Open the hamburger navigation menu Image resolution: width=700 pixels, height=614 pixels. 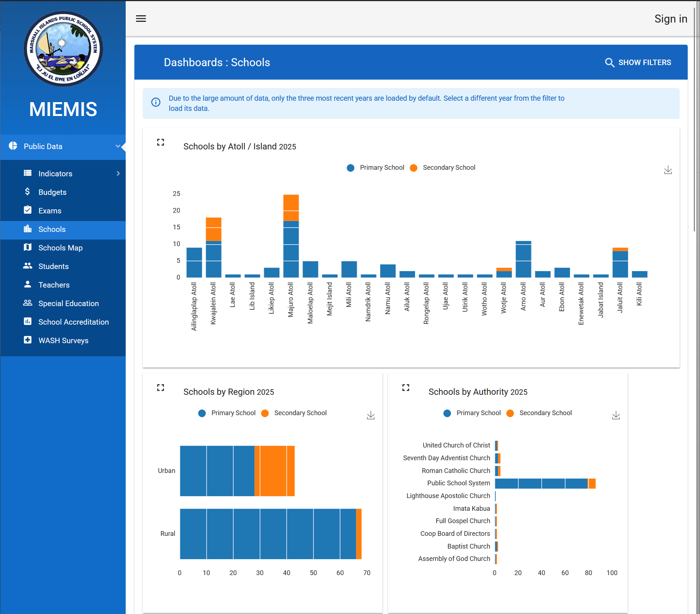(141, 19)
